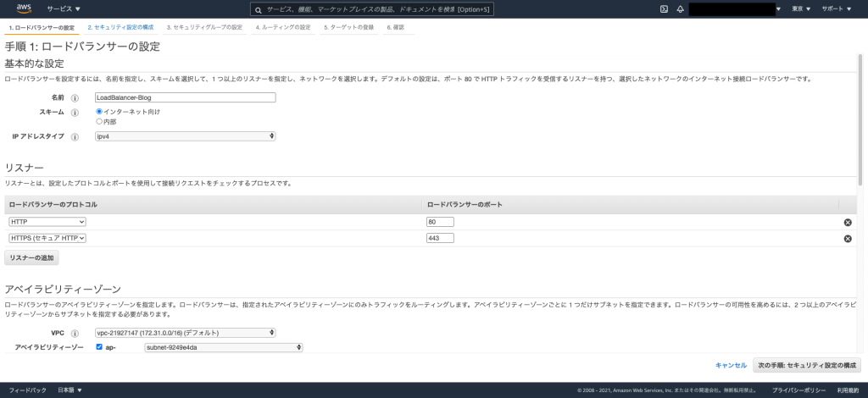This screenshot has height=398, width=868.
Task: Open the HTTP protocol dropdown
Action: (x=47, y=222)
